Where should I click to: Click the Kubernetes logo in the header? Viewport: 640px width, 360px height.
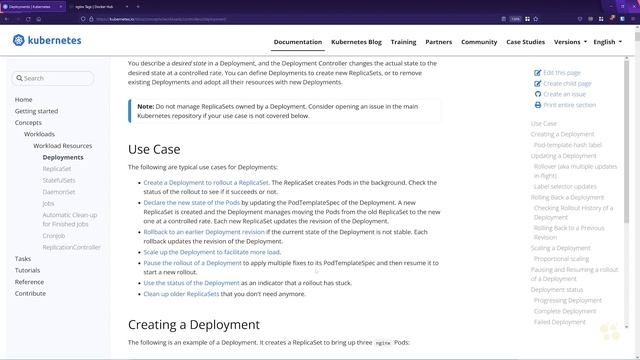[x=47, y=40]
